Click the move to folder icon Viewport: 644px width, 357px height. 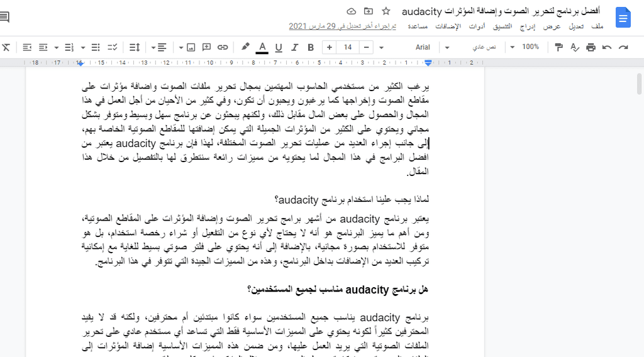(x=369, y=11)
